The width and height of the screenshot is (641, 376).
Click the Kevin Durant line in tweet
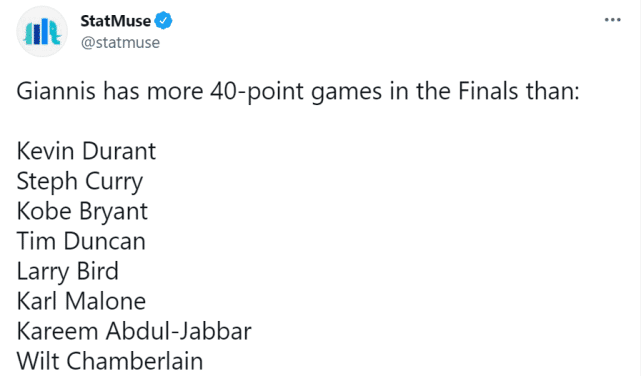(x=86, y=151)
